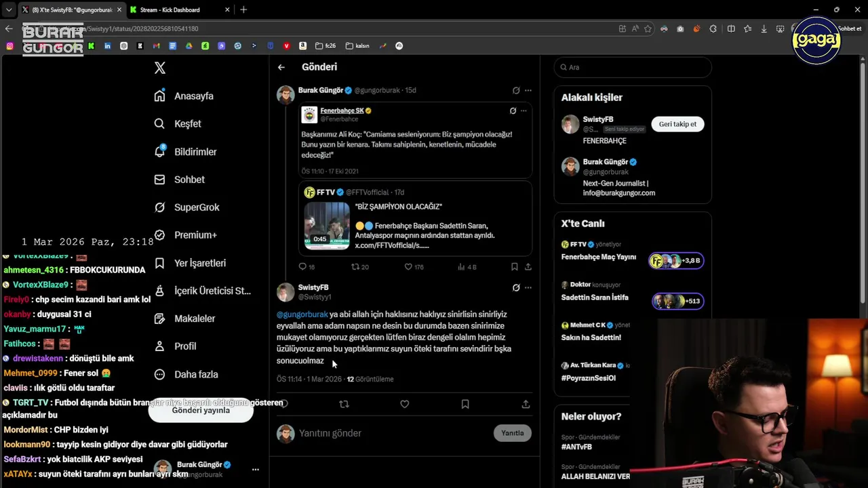Open LinkedIn bookmark icon
The image size is (868, 488).
coord(107,46)
